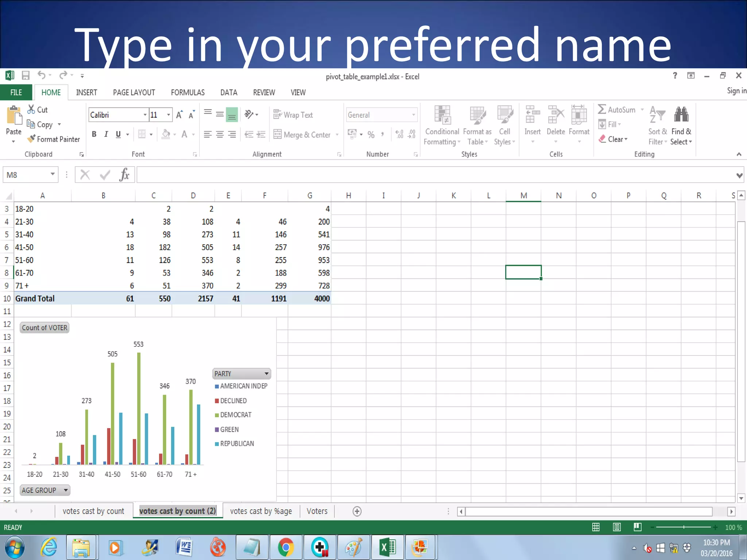Screen dimensions: 747x560
Task: Click the Format cells icon
Action: point(579,115)
